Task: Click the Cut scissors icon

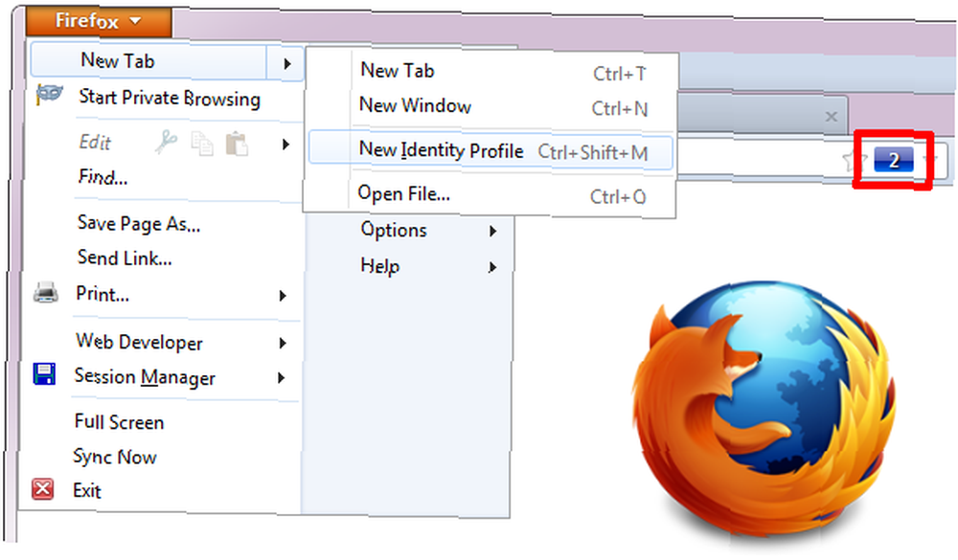Action: point(166,142)
